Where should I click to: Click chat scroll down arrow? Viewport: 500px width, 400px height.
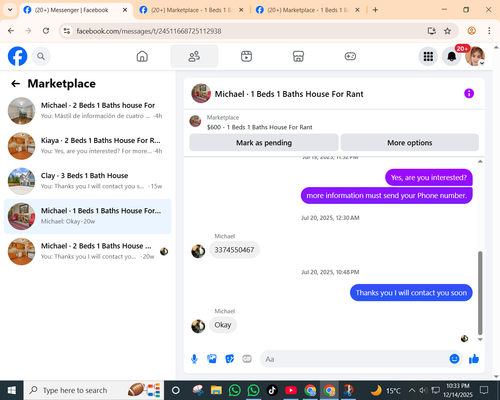(480, 339)
